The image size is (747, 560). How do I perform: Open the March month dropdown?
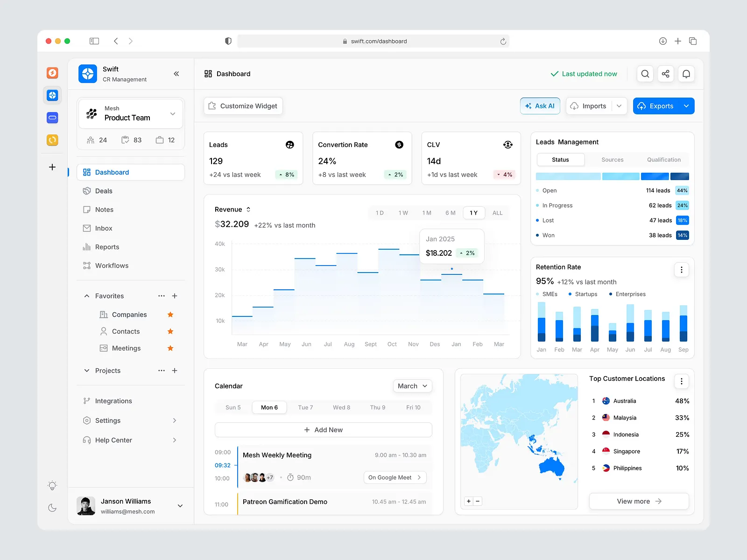click(413, 386)
